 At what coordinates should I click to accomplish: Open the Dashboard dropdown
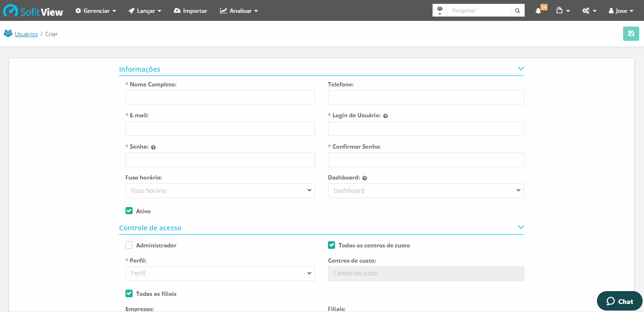point(426,190)
